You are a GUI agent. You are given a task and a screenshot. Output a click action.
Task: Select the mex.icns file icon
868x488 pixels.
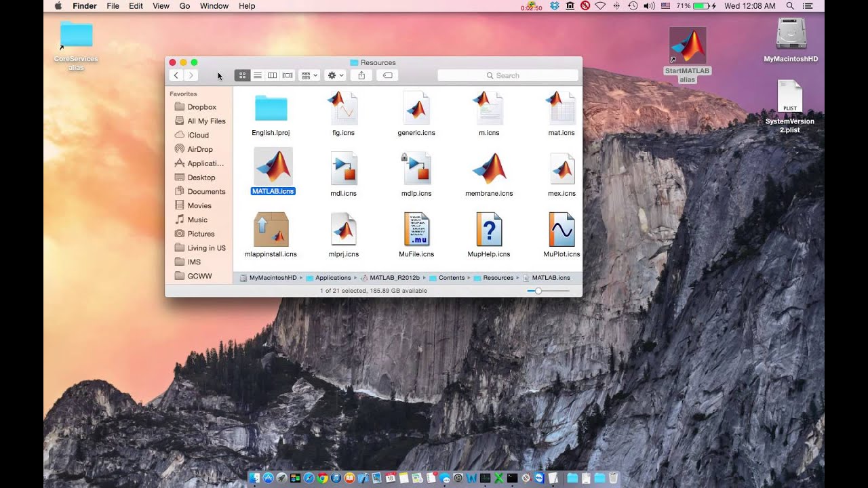pyautogui.click(x=561, y=168)
